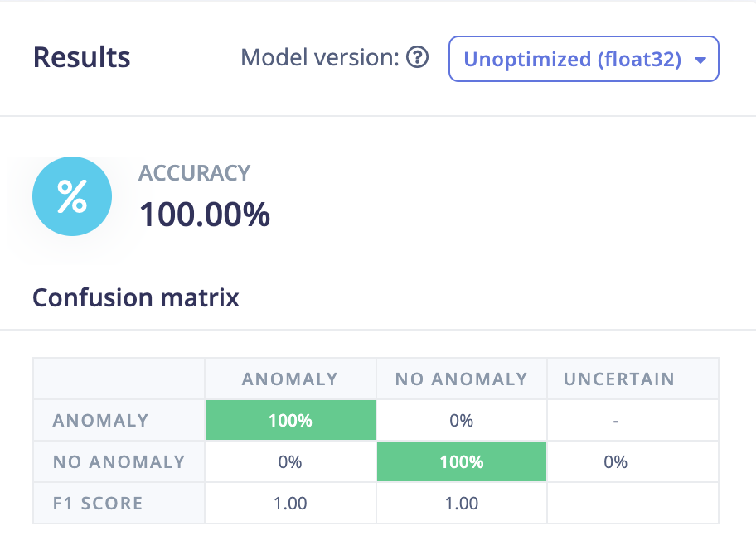Open the Unoptimized (float32) model version dropdown
Image resolution: width=756 pixels, height=555 pixels.
pos(584,59)
